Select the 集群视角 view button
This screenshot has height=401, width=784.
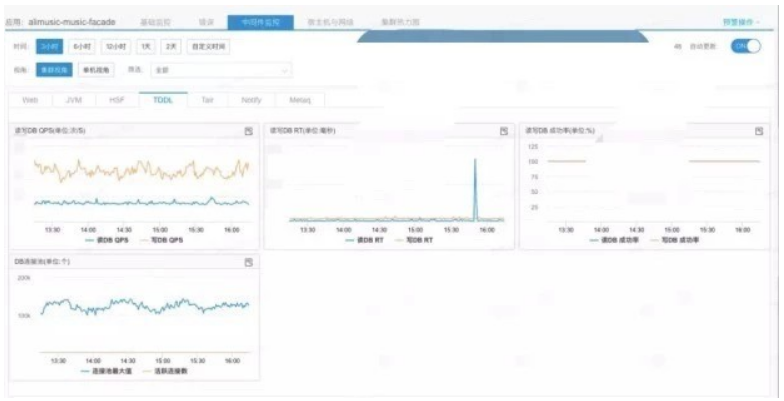point(54,70)
